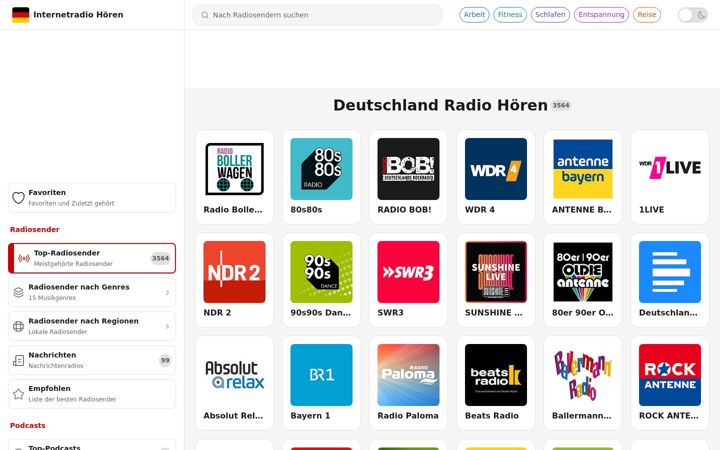Click the Beats Radio station name
Image resolution: width=720 pixels, height=450 pixels.
pos(492,416)
